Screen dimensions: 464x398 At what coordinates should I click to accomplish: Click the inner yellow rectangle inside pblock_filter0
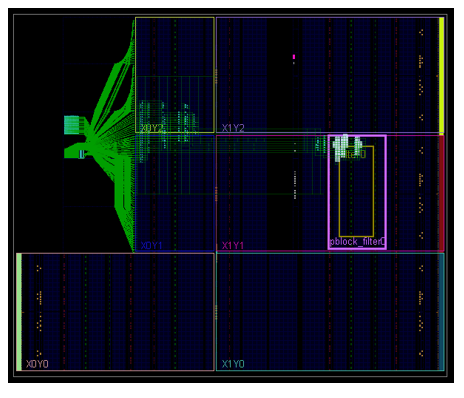tap(356, 191)
